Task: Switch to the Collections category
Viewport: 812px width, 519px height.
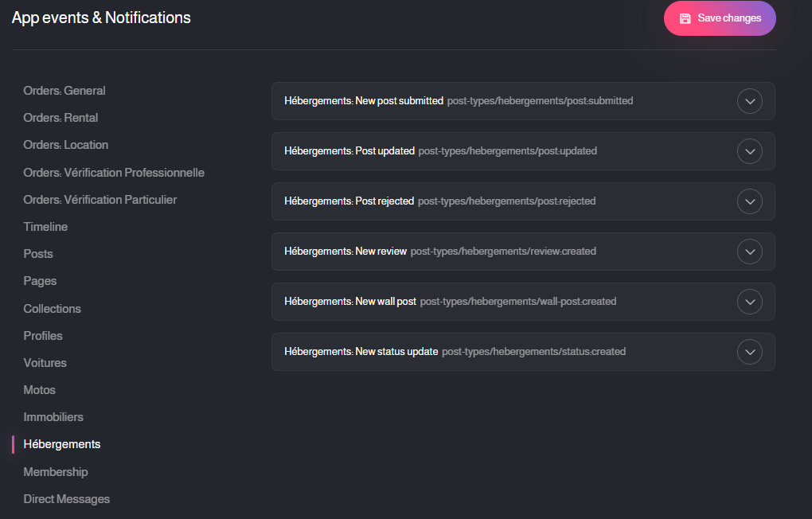Action: [52, 308]
